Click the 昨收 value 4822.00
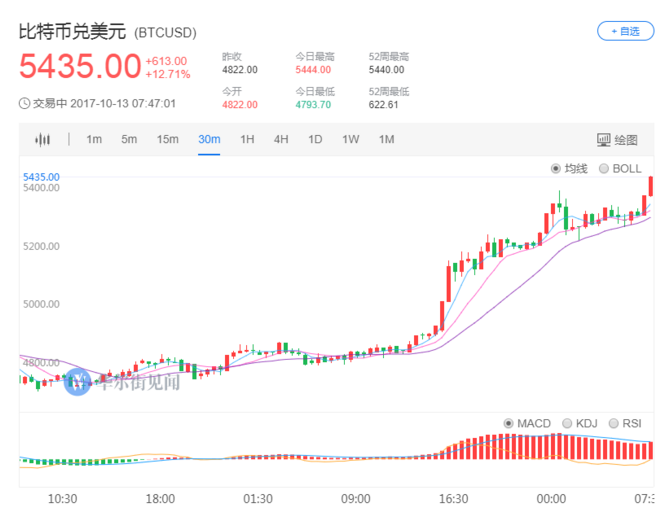 [x=240, y=70]
